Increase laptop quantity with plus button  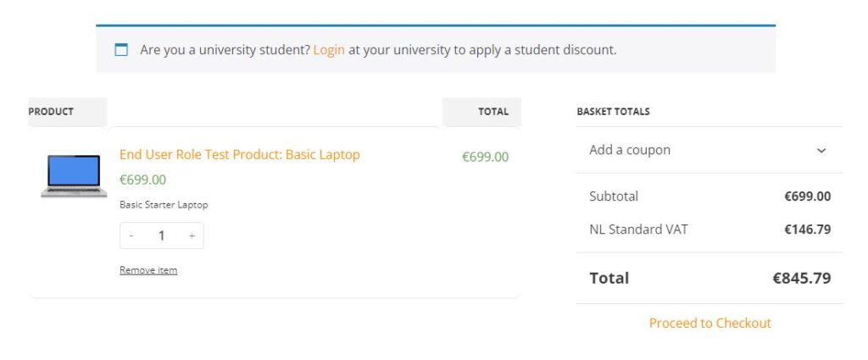(192, 236)
